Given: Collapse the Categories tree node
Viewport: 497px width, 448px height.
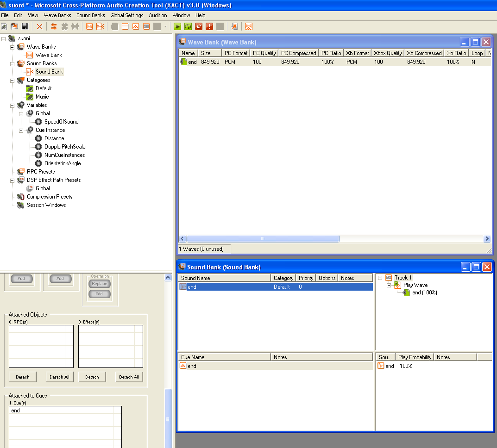Looking at the screenshot, I should coord(13,81).
